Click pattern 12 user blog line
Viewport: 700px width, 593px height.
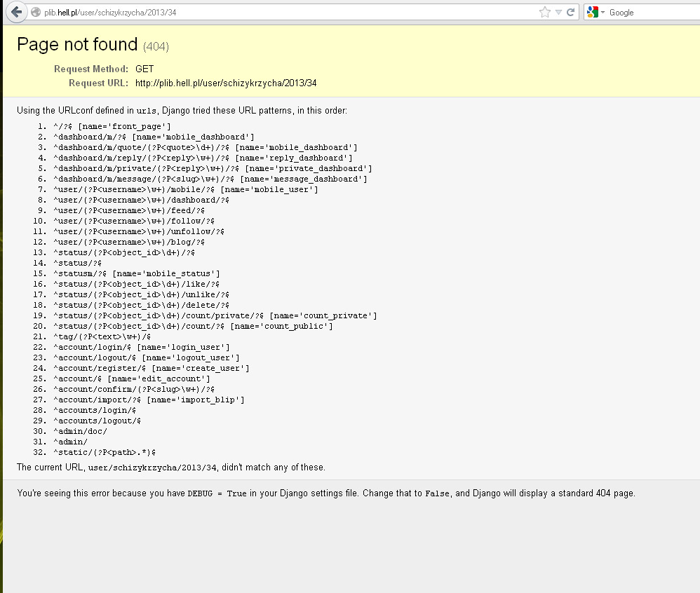tap(129, 242)
